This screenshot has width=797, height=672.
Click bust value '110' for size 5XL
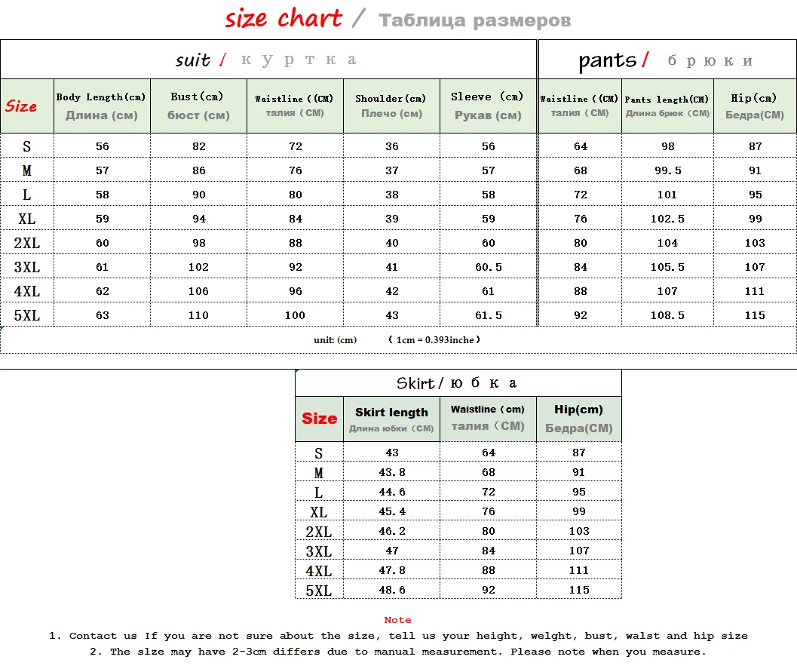pyautogui.click(x=198, y=316)
